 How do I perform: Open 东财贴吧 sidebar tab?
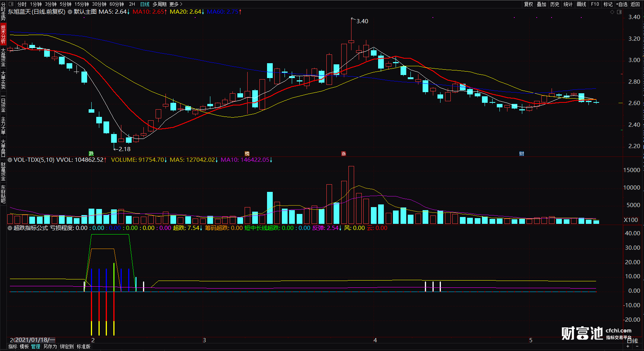[3, 194]
